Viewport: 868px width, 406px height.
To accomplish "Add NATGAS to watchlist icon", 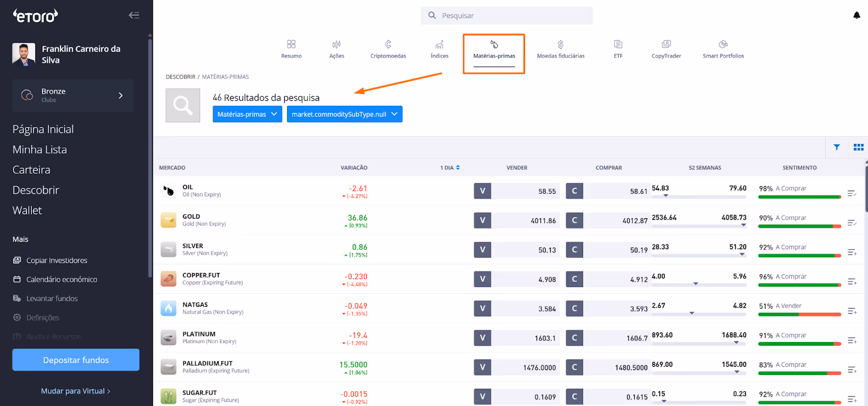I will [852, 311].
